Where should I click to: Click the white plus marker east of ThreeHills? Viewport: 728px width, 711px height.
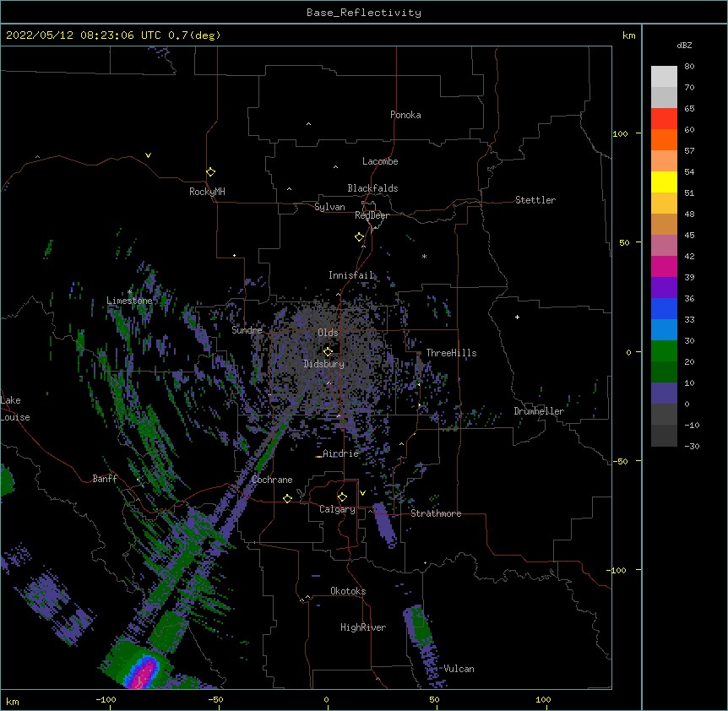(x=517, y=317)
